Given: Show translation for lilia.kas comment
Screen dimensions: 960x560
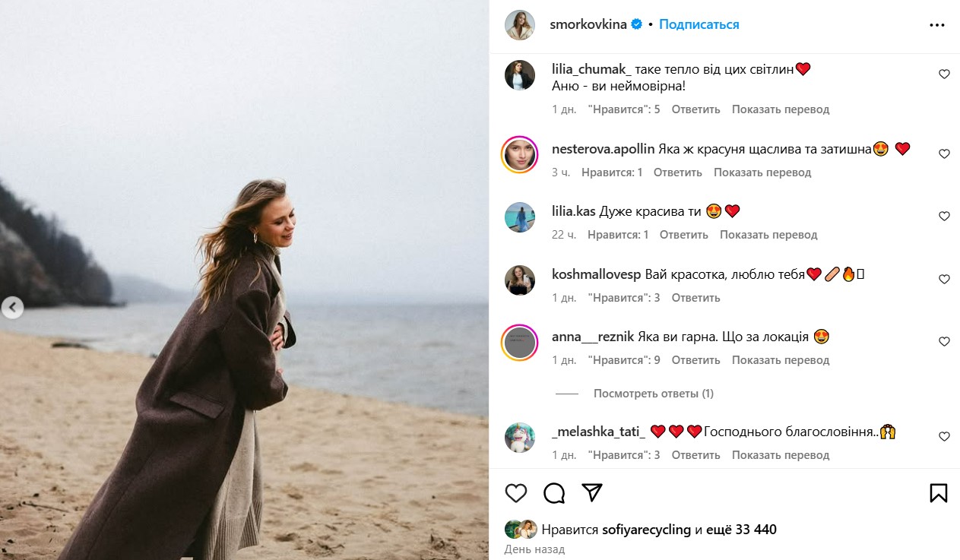Looking at the screenshot, I should click(768, 235).
